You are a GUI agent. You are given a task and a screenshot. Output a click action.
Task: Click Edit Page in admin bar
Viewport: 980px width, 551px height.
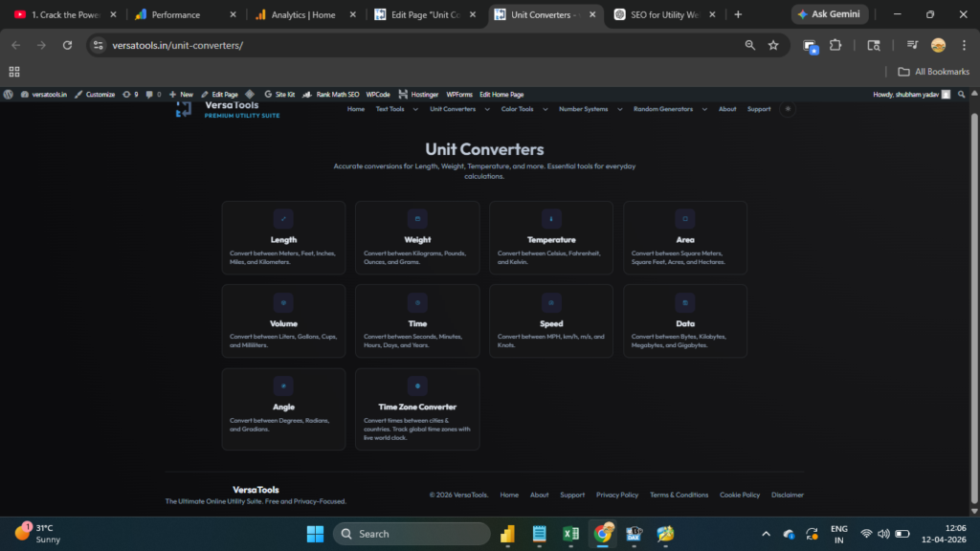pos(219,95)
